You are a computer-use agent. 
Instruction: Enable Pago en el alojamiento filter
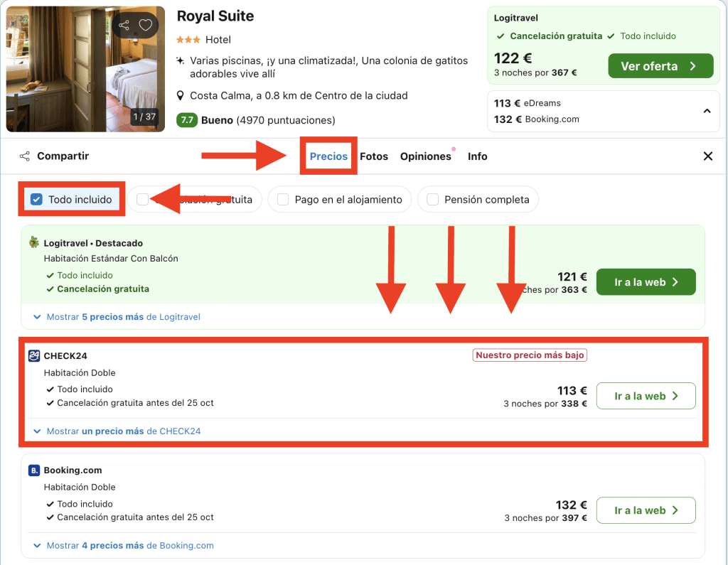pos(283,200)
